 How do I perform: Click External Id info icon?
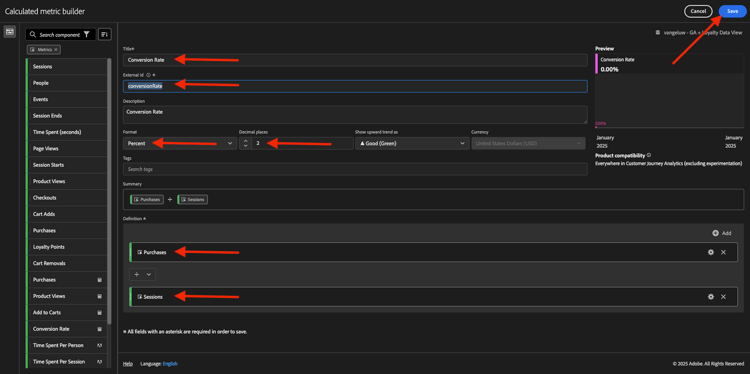click(148, 75)
